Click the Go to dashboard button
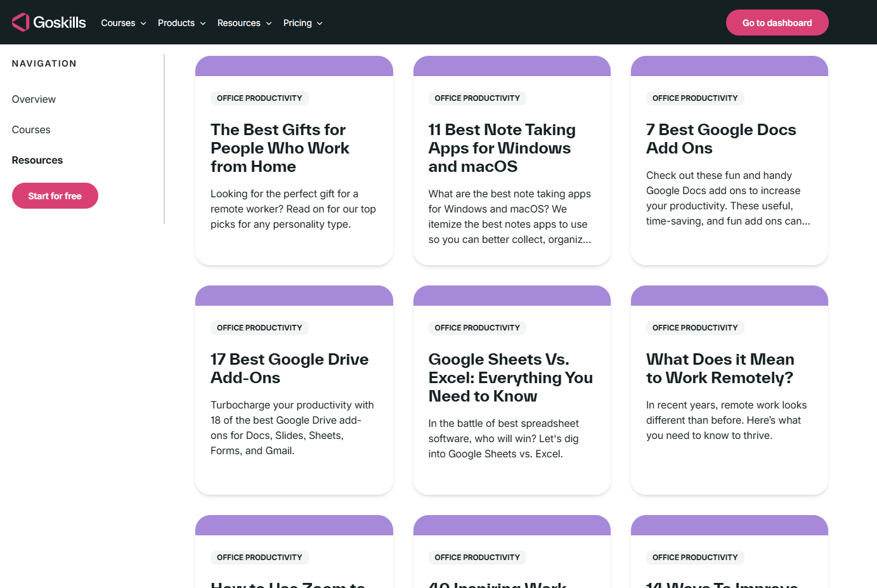 [777, 23]
